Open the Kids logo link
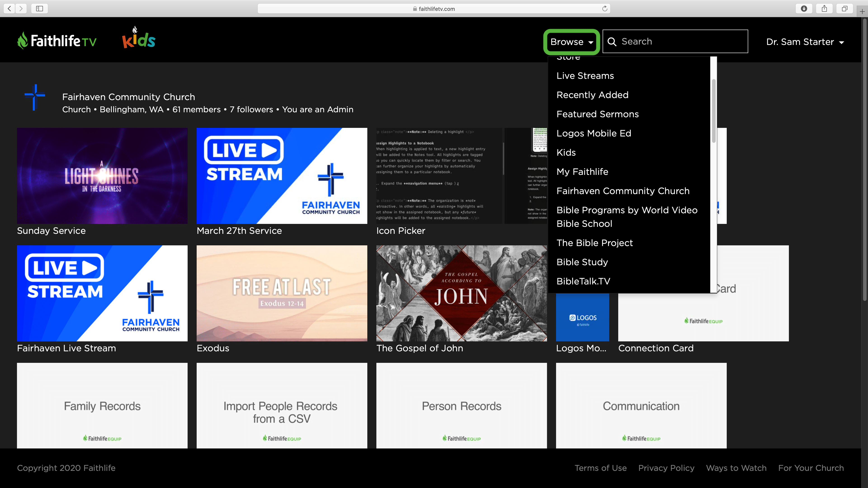 point(139,37)
